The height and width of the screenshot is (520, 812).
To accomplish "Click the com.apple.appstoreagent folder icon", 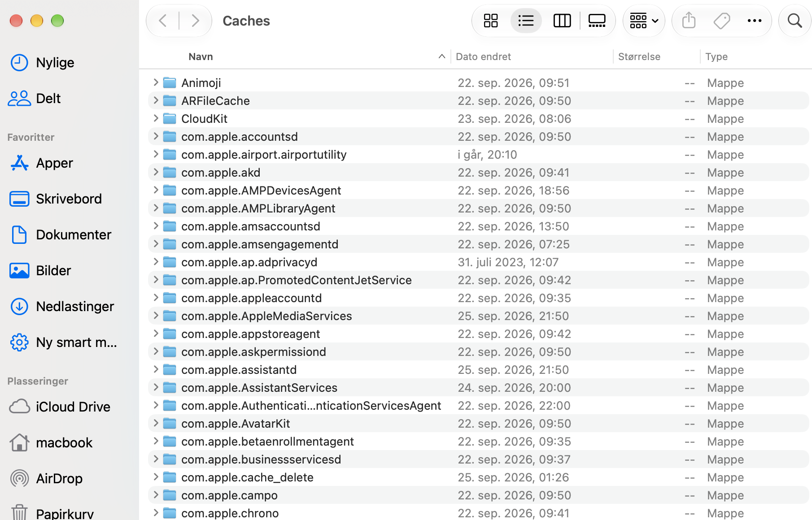I will [170, 334].
